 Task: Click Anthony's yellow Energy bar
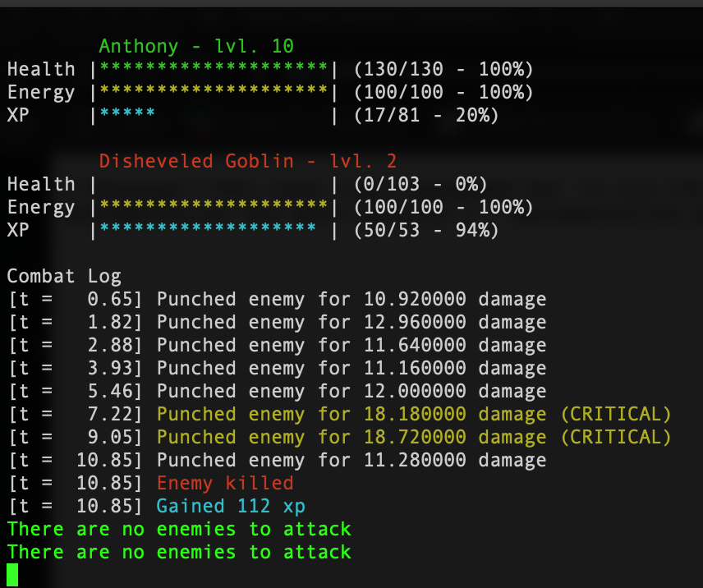[x=214, y=93]
